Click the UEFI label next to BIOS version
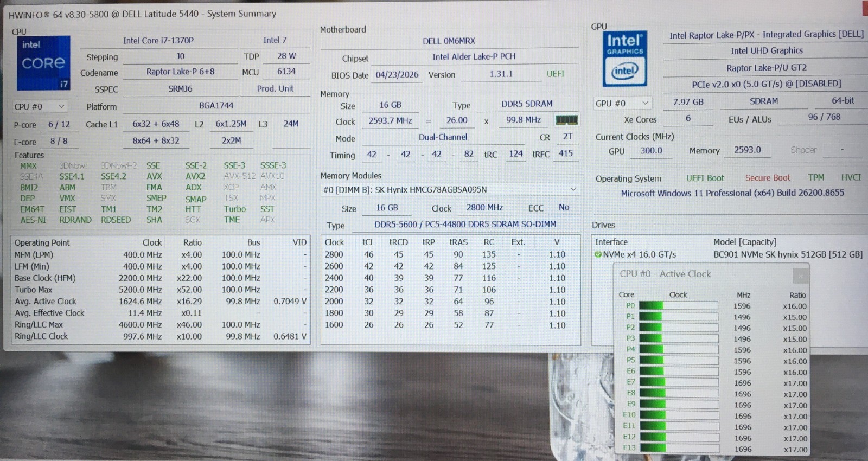868x461 pixels. click(x=556, y=74)
